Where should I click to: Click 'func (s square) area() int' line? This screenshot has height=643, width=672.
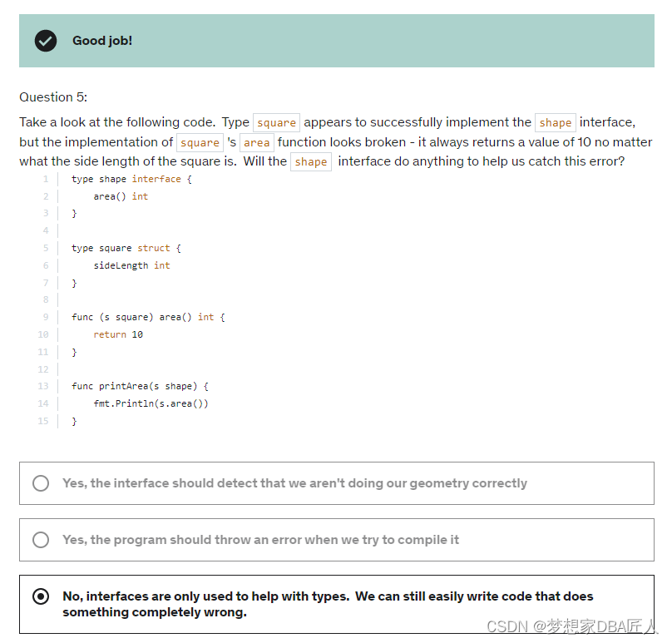148,317
